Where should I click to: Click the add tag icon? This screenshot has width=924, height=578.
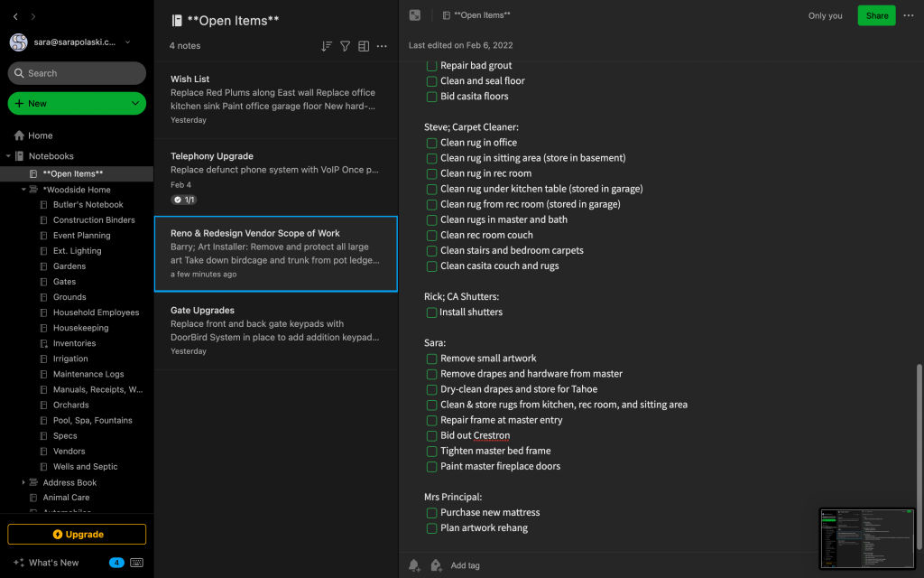click(436, 565)
